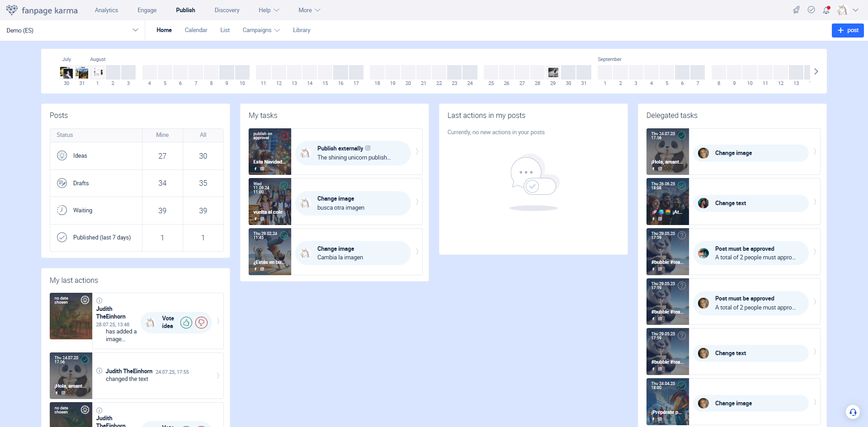The image size is (868, 427).
Task: Click the checkmark tasks icon in header
Action: [811, 9]
